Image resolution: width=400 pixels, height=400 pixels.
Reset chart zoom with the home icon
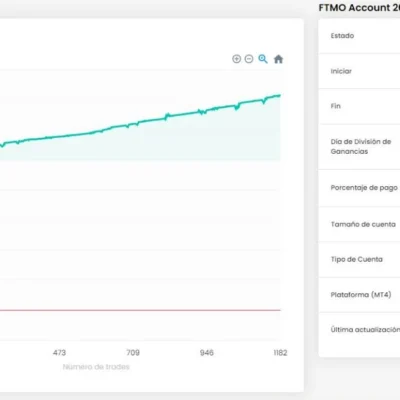tap(278, 59)
